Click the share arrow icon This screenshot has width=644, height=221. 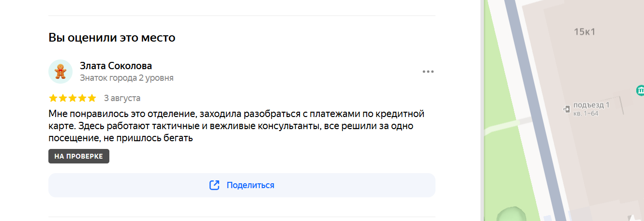coord(214,185)
